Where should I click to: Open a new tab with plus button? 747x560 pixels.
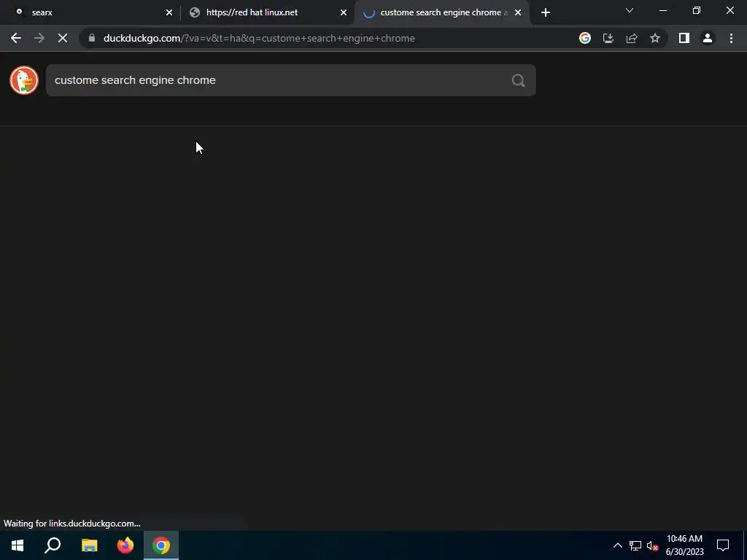(x=546, y=12)
